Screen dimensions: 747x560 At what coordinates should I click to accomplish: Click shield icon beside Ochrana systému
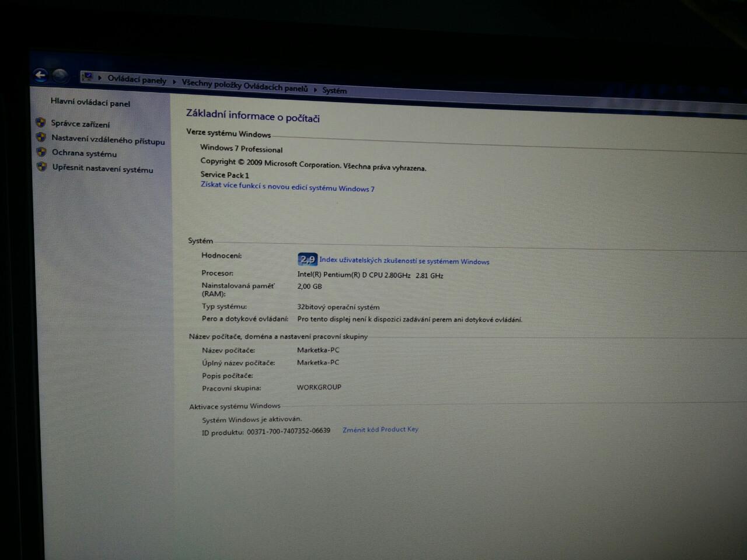point(41,152)
